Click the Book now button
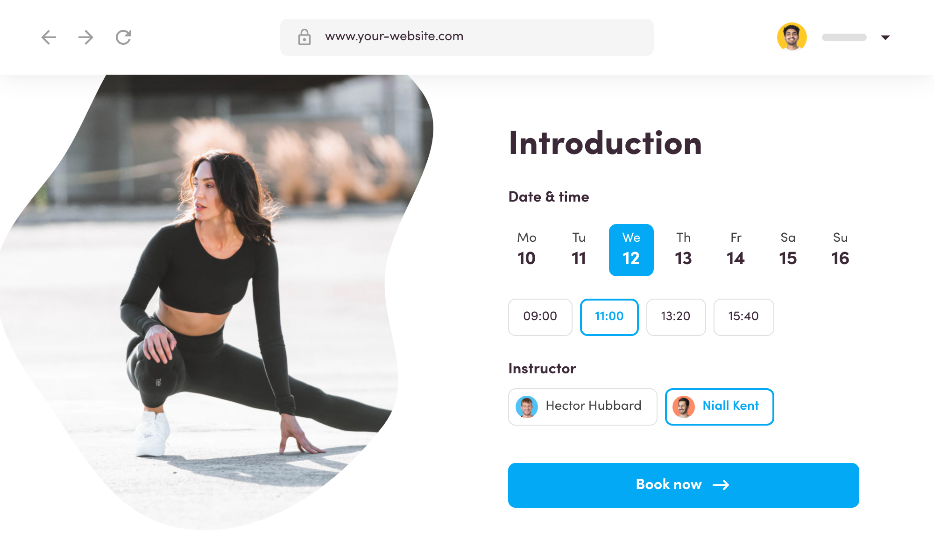This screenshot has height=560, width=934. pyautogui.click(x=684, y=485)
